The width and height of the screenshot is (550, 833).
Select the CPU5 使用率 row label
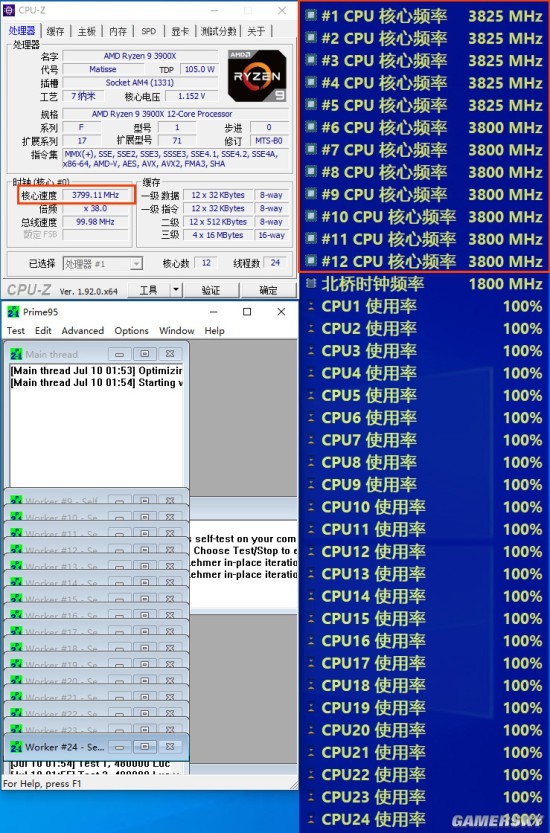point(369,395)
